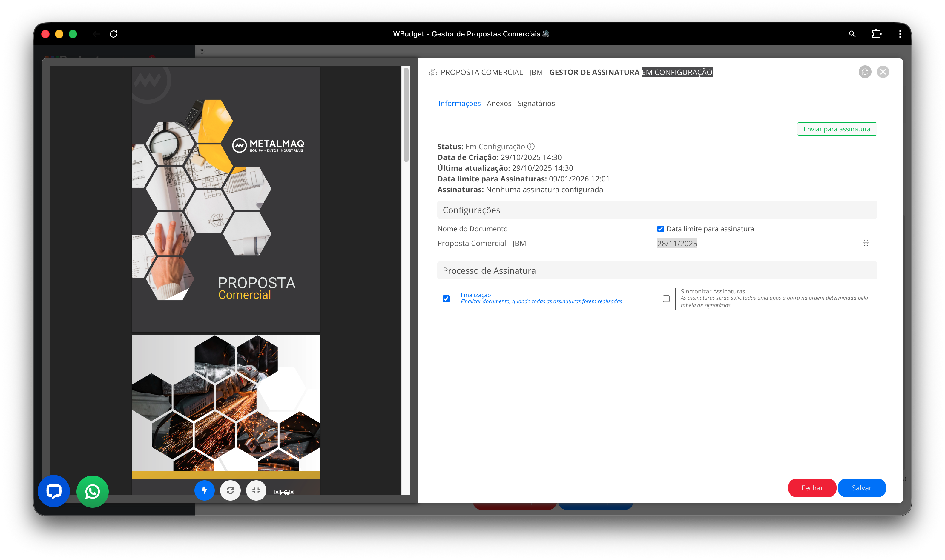This screenshot has height=560, width=945.
Task: Open the calendar date picker icon
Action: (866, 243)
